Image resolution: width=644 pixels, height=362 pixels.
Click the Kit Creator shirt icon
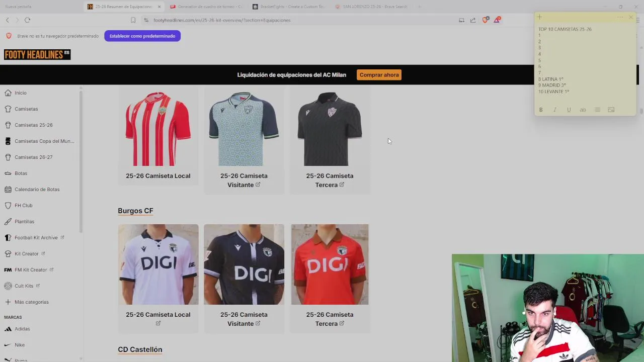click(x=8, y=253)
